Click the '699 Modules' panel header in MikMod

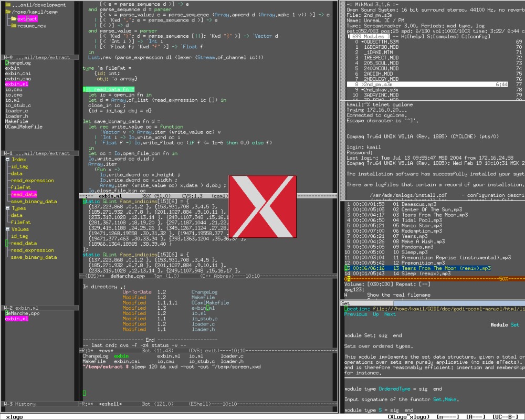point(369,37)
